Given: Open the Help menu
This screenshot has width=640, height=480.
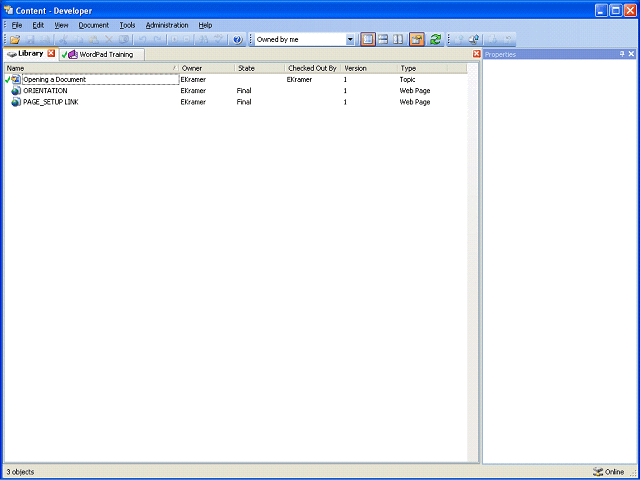Looking at the screenshot, I should [205, 25].
